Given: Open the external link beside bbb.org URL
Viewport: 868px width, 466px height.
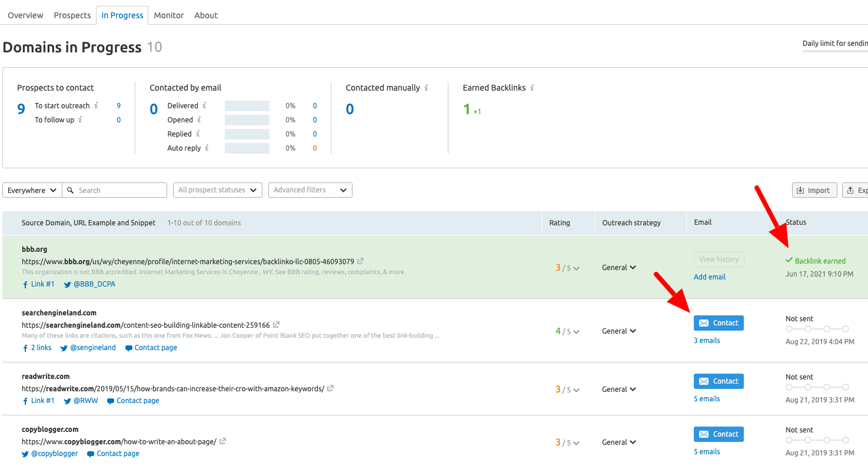Looking at the screenshot, I should coord(360,261).
